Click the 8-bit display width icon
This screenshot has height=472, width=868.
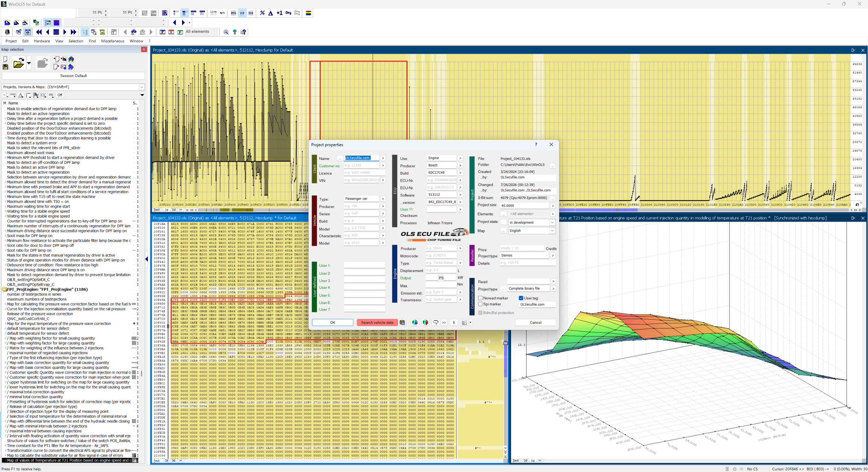175,13
